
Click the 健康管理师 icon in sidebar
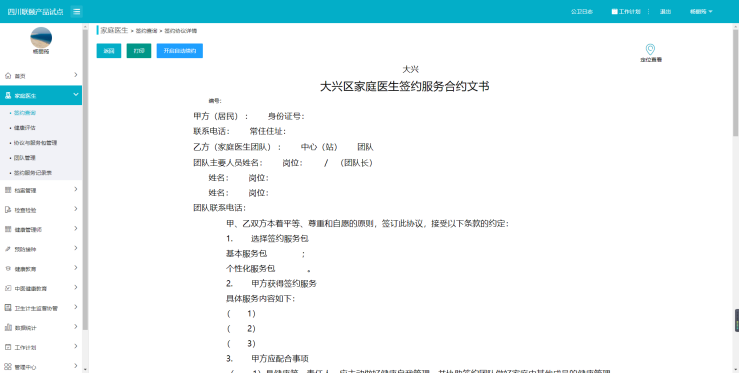click(x=8, y=230)
